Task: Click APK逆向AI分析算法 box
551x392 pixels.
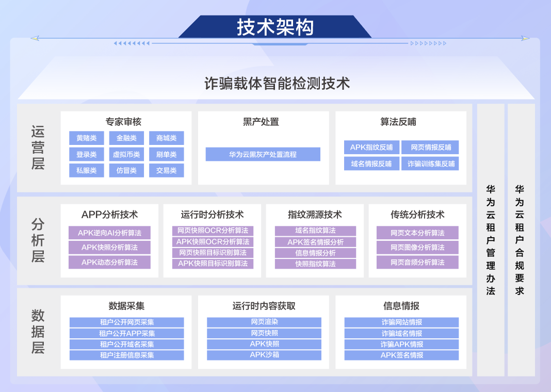Action: 110,233
